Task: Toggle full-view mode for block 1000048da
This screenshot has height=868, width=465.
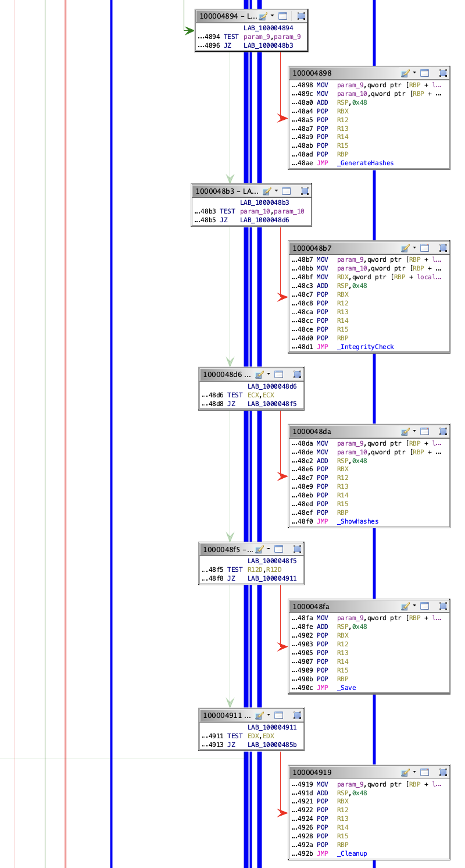Action: click(425, 432)
